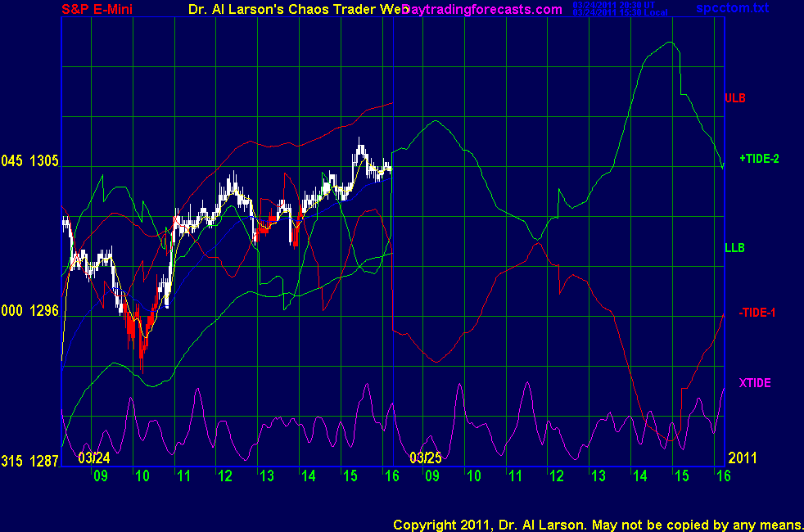804x532 pixels.
Task: Click the 14 hour label on the 03/25 axis
Action: point(640,476)
